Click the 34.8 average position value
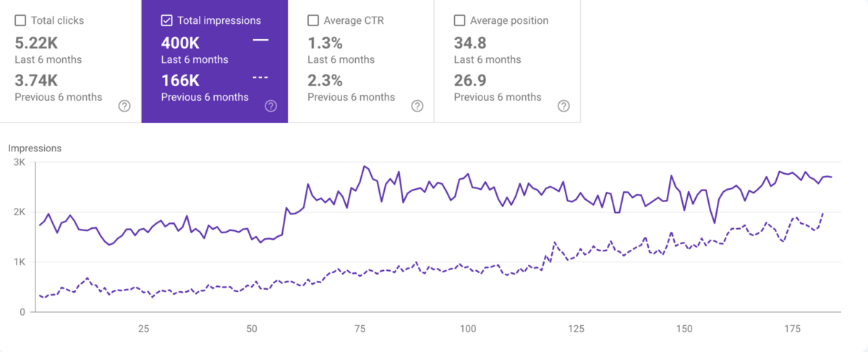 [x=469, y=43]
